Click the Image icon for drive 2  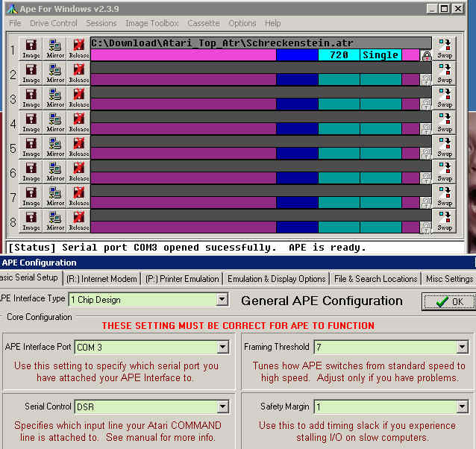pyautogui.click(x=31, y=73)
